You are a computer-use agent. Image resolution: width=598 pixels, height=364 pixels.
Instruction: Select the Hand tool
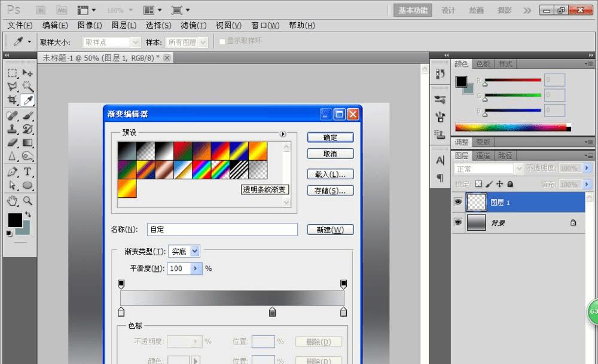tap(12, 200)
